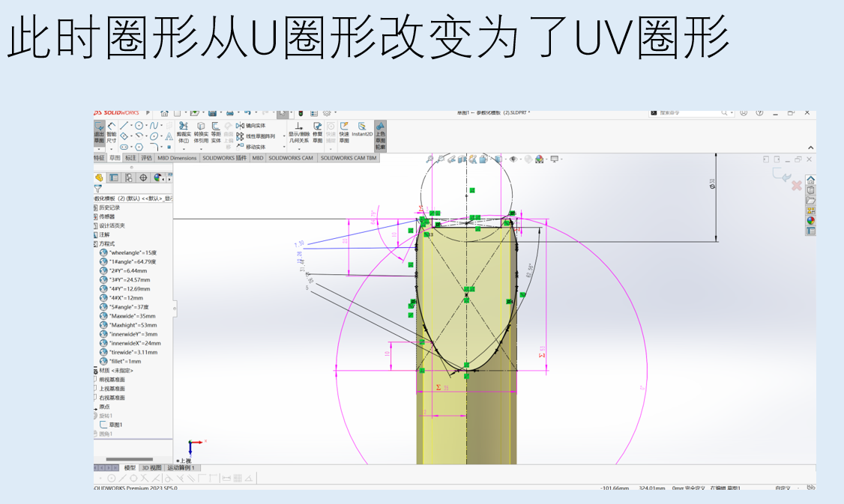Open ConfigurationManager panel tab
Screen dimensions: 844x504
coord(129,177)
